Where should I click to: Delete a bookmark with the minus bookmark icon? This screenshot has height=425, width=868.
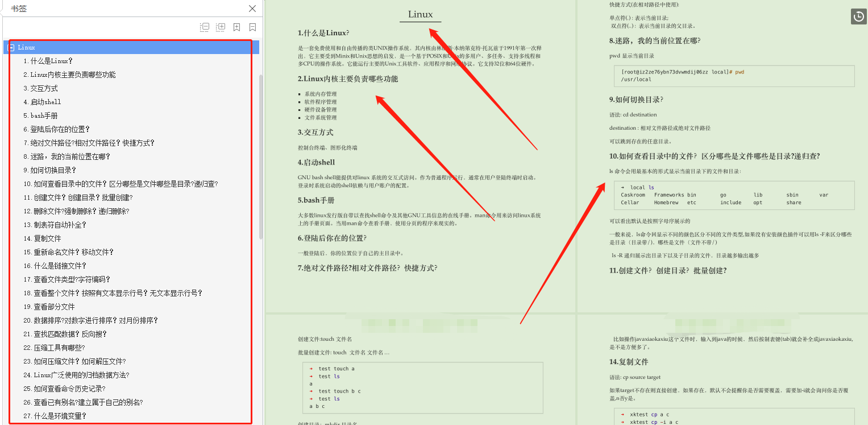click(252, 27)
